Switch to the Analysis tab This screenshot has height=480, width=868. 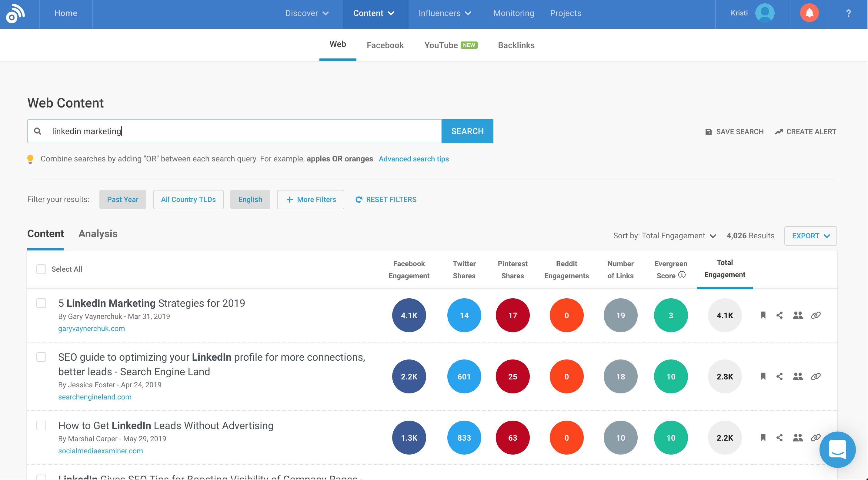[x=98, y=233]
